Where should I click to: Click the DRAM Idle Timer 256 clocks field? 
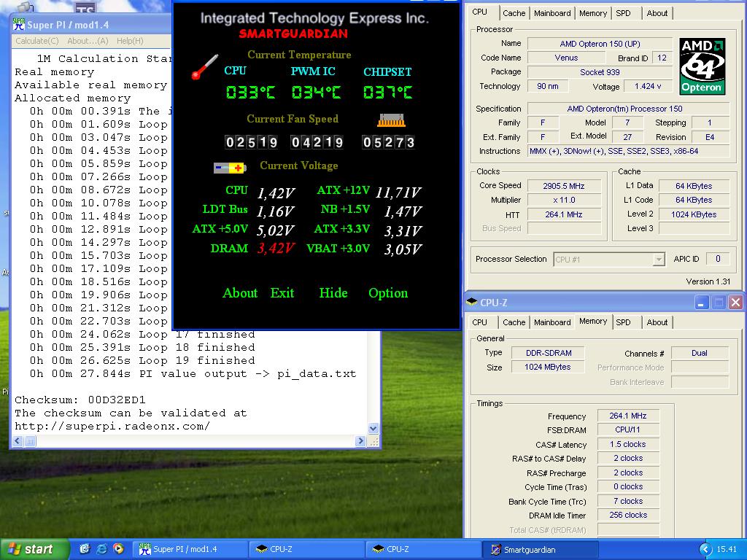628,516
